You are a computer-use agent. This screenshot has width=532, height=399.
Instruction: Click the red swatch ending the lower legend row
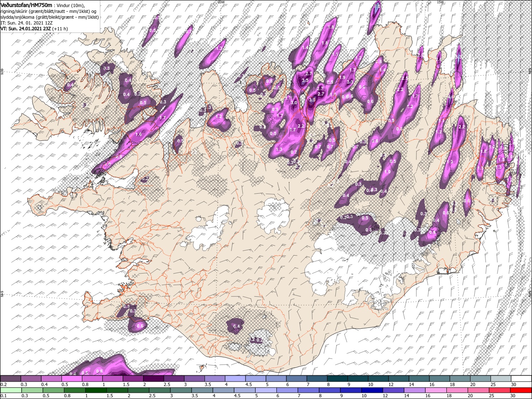click(x=521, y=390)
